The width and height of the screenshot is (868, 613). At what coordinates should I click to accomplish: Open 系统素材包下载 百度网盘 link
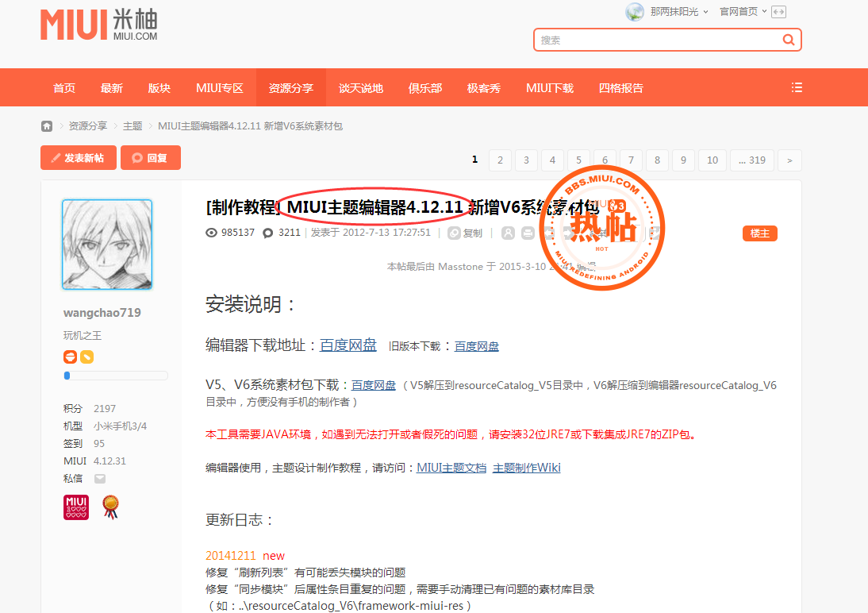pyautogui.click(x=374, y=385)
